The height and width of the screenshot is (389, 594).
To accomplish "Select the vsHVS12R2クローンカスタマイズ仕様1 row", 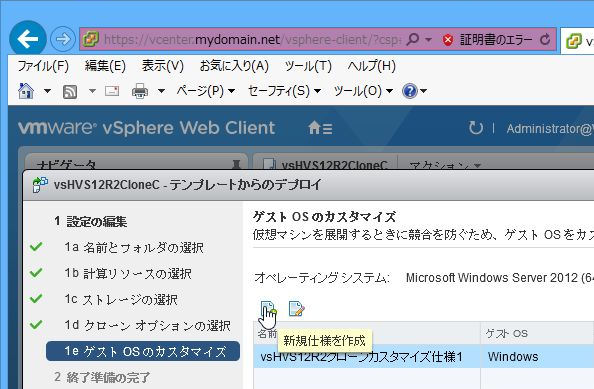I will pyautogui.click(x=424, y=356).
